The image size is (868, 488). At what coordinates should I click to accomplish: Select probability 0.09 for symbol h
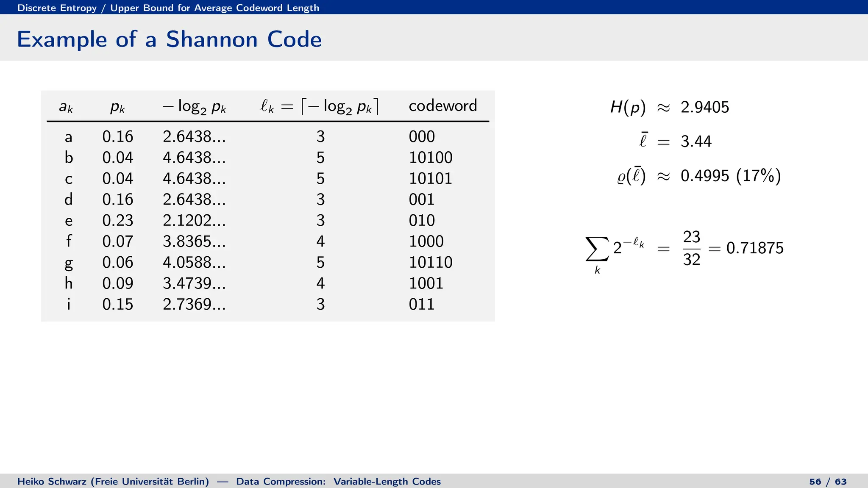118,283
